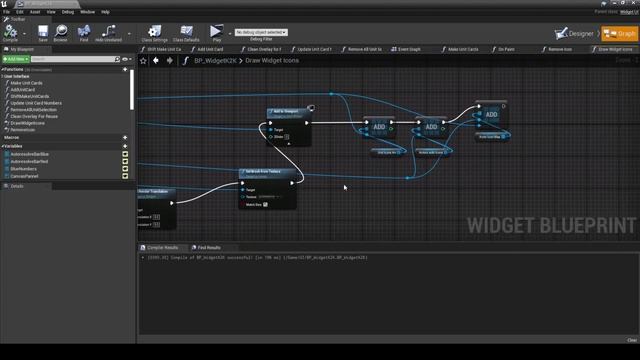Click the search options icon beside search field

118,59
